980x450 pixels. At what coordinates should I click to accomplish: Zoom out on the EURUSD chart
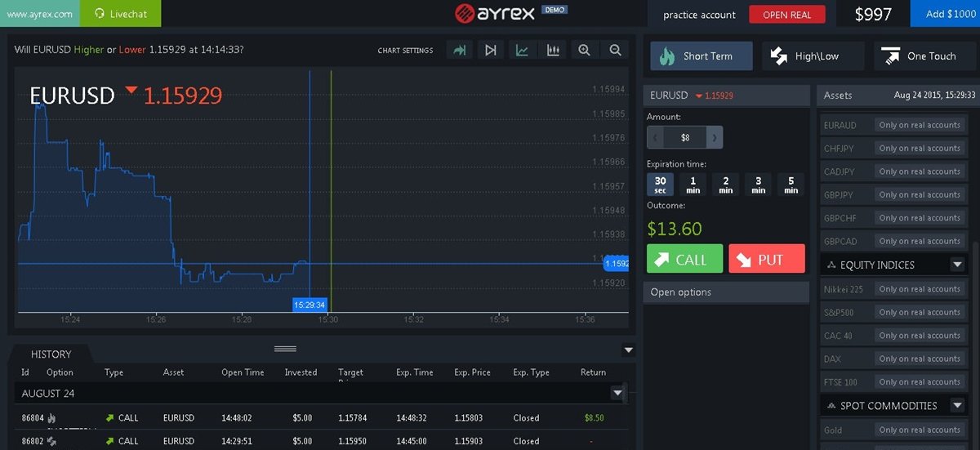(x=615, y=51)
